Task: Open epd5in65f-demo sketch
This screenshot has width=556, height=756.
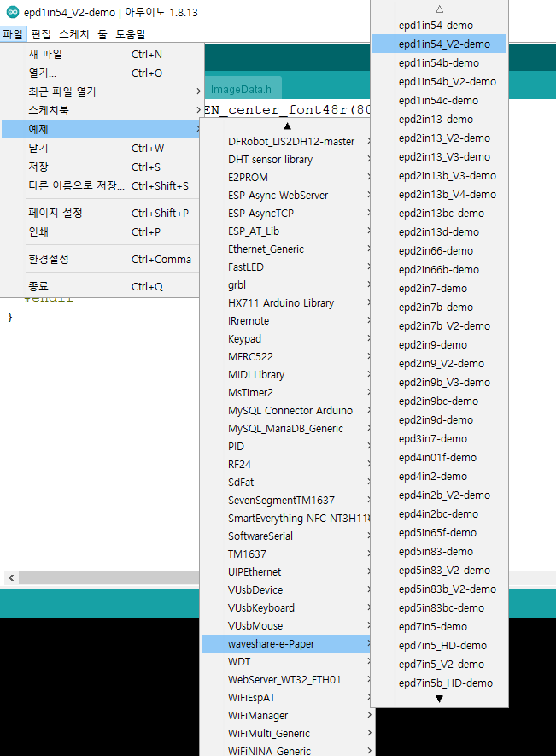Action: pos(439,533)
